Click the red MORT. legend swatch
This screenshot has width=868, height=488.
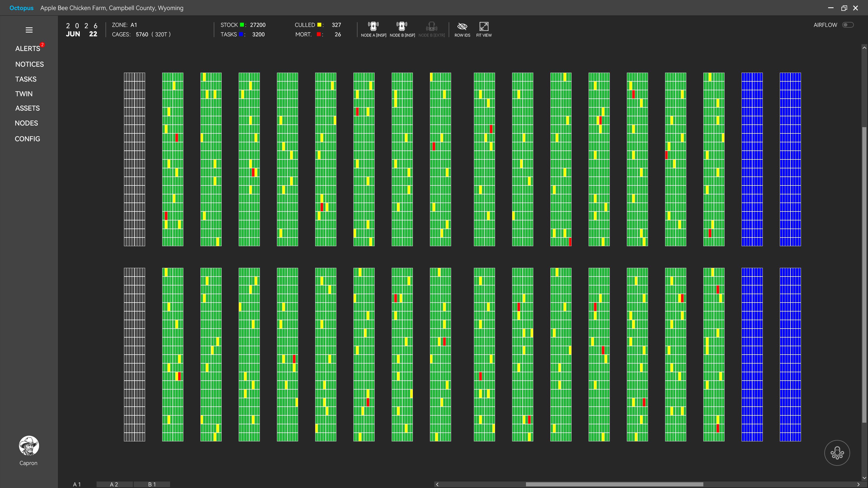pos(318,34)
